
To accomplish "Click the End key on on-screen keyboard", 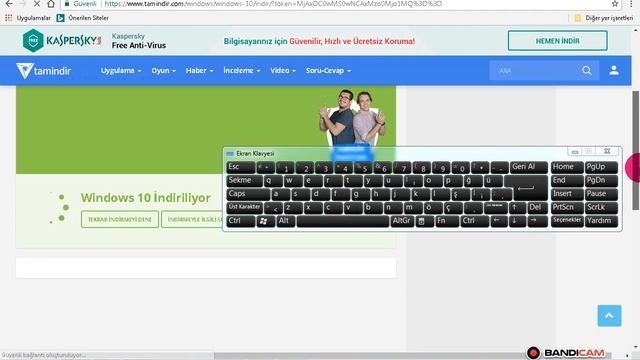I will [567, 180].
